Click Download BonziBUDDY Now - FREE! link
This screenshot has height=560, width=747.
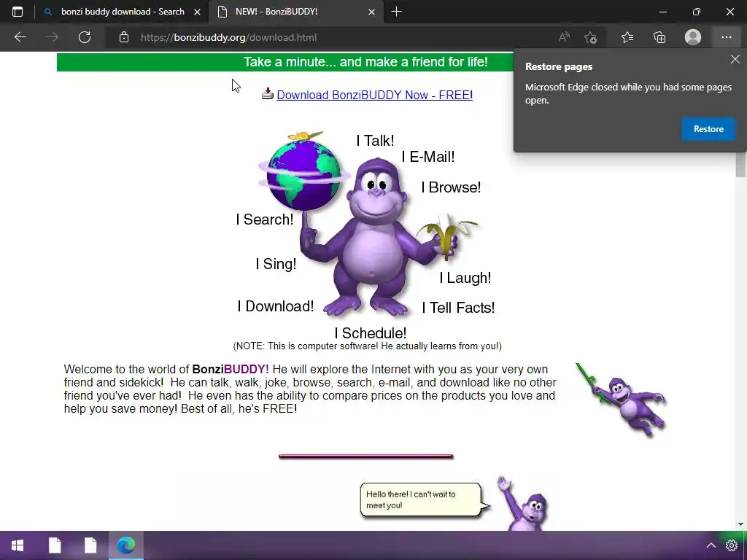[374, 95]
